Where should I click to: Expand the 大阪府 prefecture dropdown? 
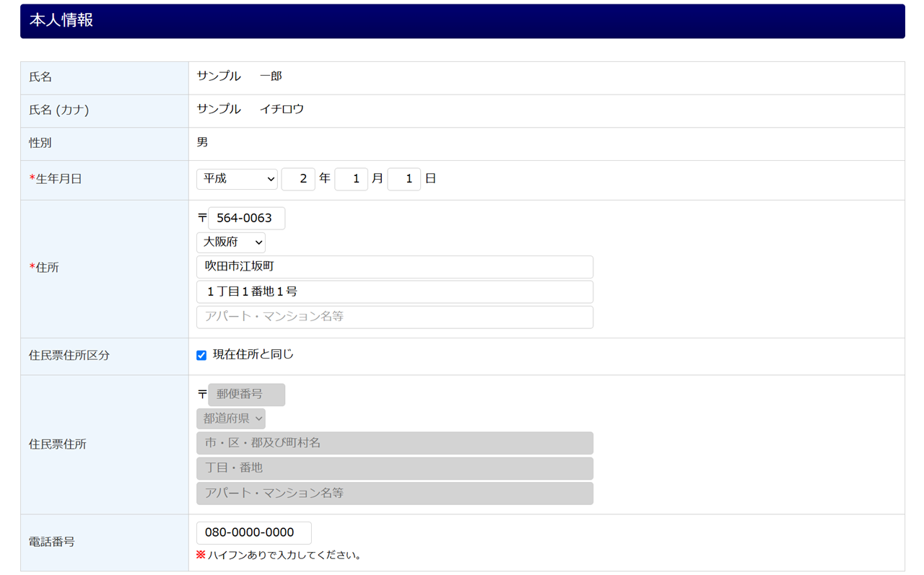[230, 242]
